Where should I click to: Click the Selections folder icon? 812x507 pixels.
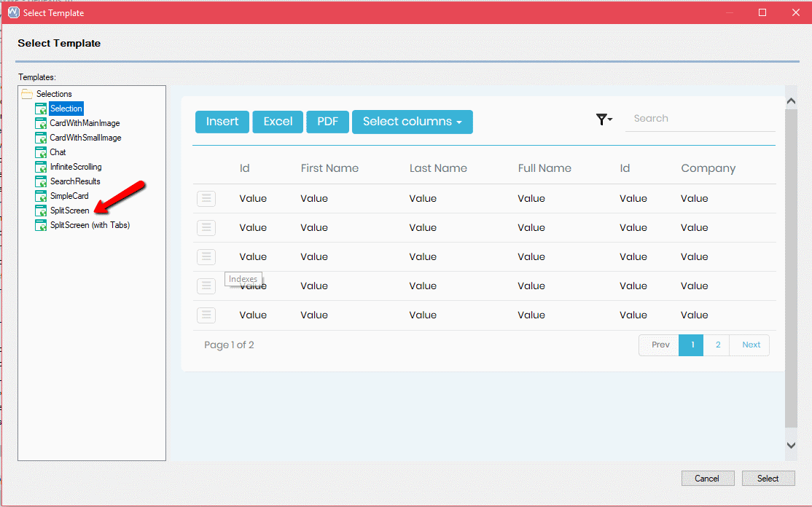point(27,94)
